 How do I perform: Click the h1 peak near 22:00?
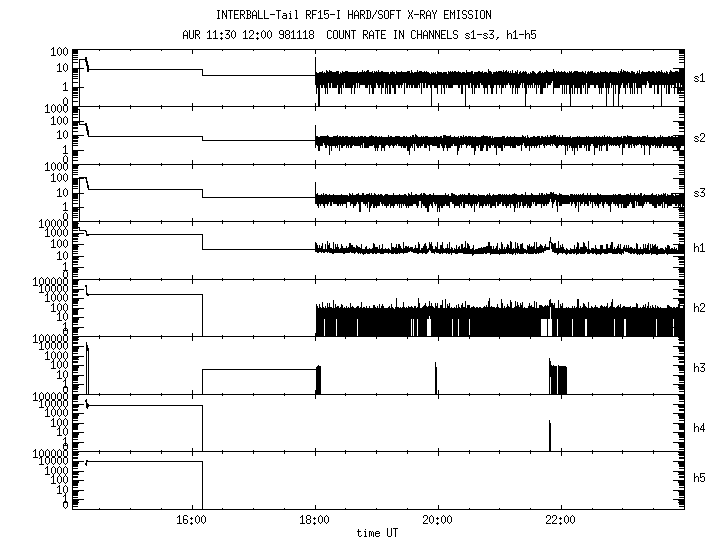551,244
